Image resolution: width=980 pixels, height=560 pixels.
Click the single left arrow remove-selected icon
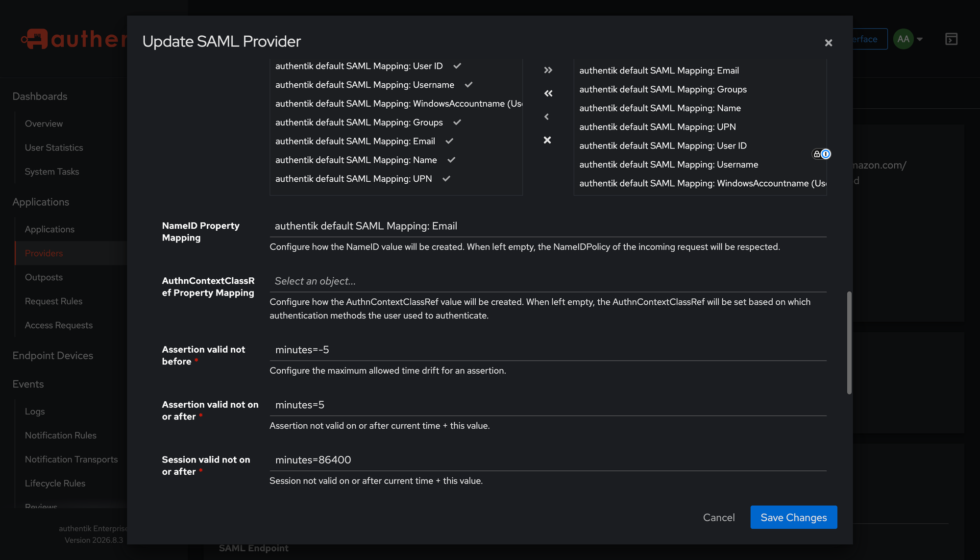[547, 117]
